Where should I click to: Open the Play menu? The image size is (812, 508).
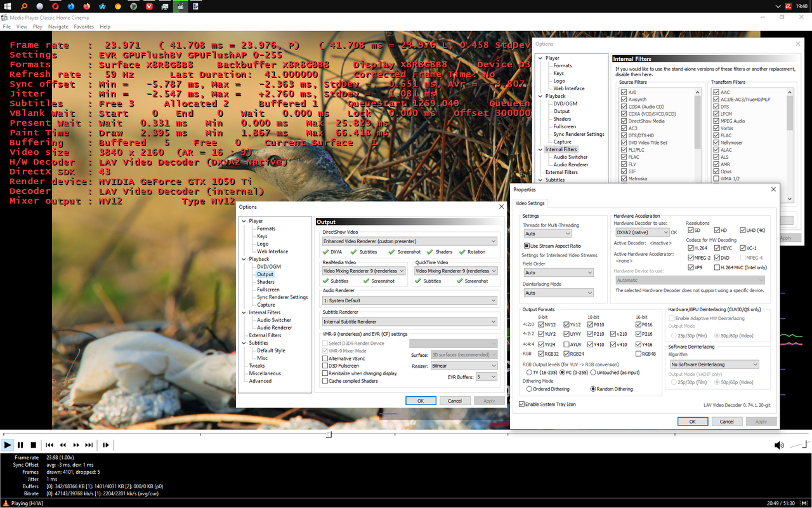click(x=37, y=27)
